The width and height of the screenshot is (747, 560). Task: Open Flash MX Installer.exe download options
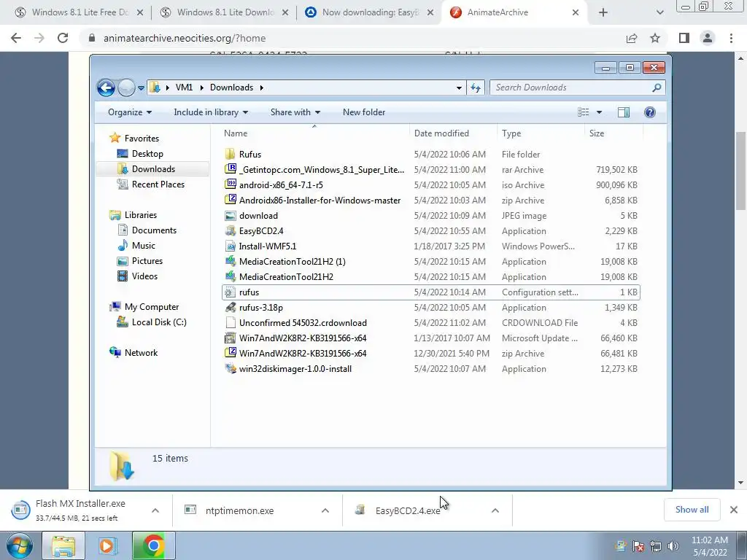(155, 510)
